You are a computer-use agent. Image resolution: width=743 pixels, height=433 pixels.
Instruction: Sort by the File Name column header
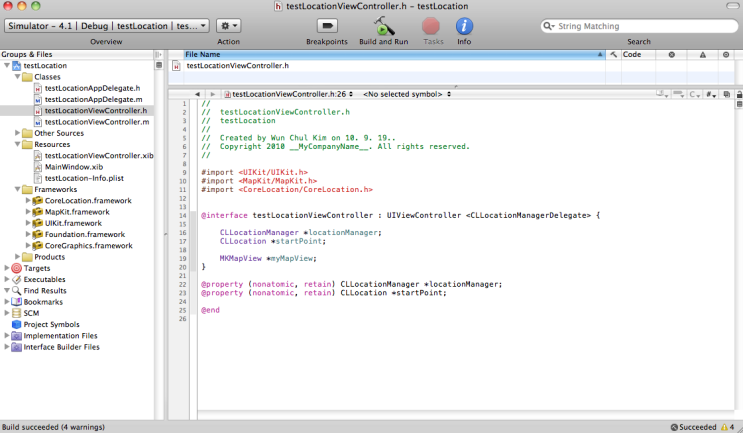click(x=394, y=54)
